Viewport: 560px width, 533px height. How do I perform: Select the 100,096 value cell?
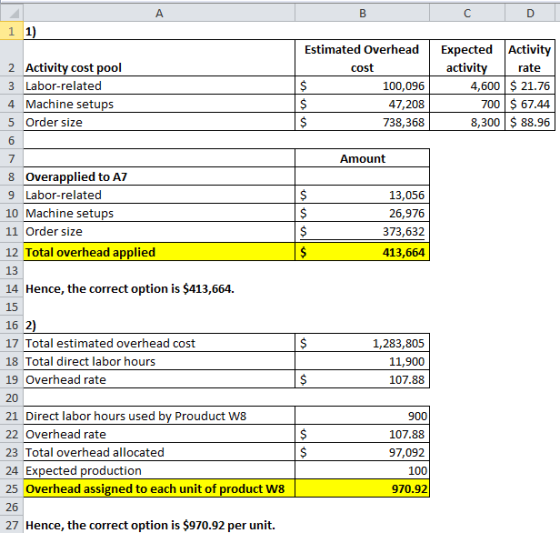(x=362, y=86)
